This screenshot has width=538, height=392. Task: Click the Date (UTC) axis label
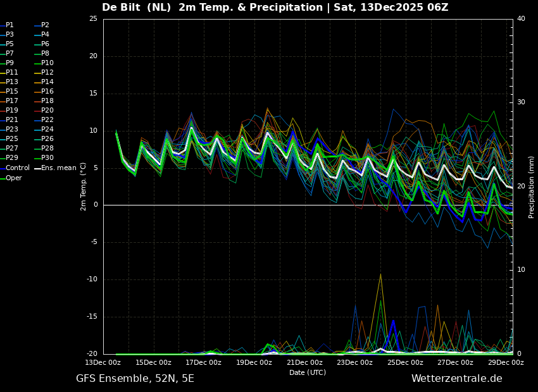pyautogui.click(x=308, y=373)
